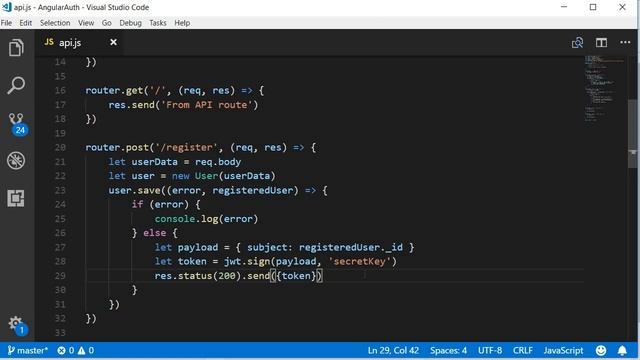640x360 pixels.
Task: Click the editor vertical scrollbar thumb
Action: [x=632, y=133]
